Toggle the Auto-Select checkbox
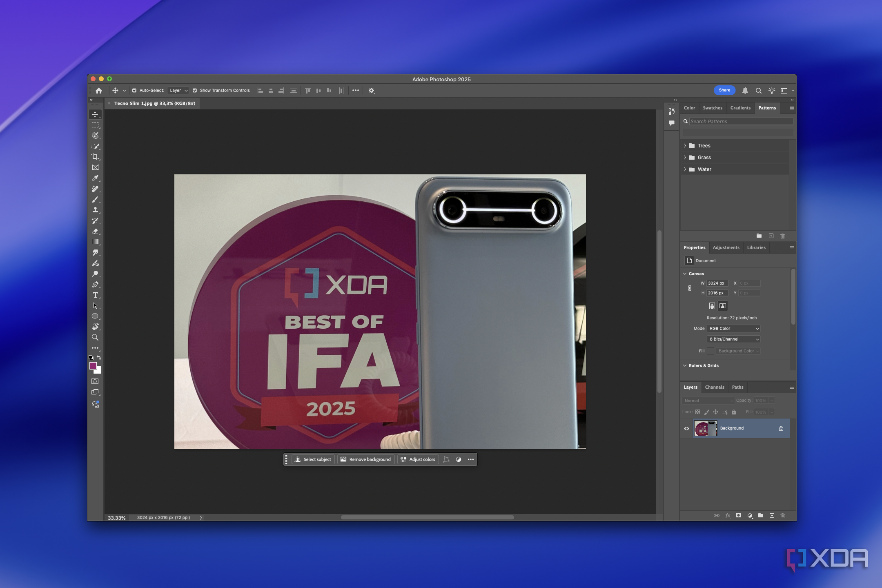This screenshot has width=882, height=588. click(x=134, y=91)
